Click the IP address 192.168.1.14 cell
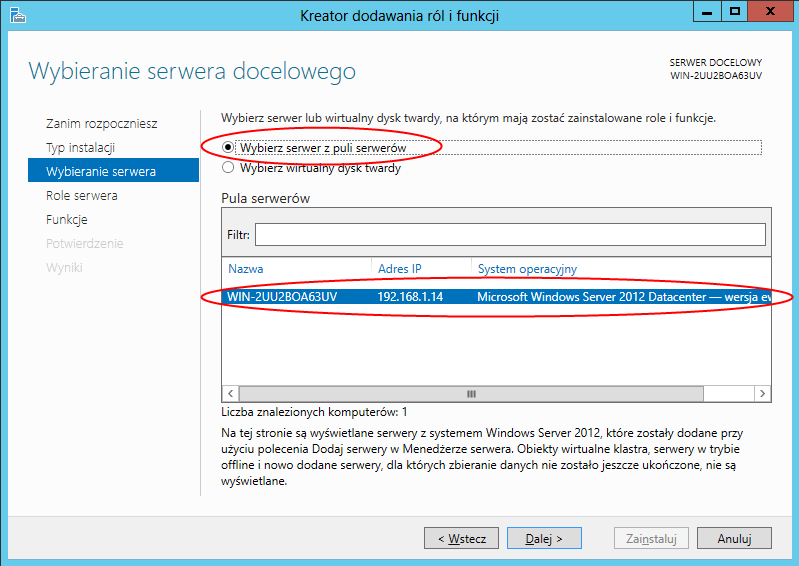Viewport: 799px width, 566px height. pos(410,297)
